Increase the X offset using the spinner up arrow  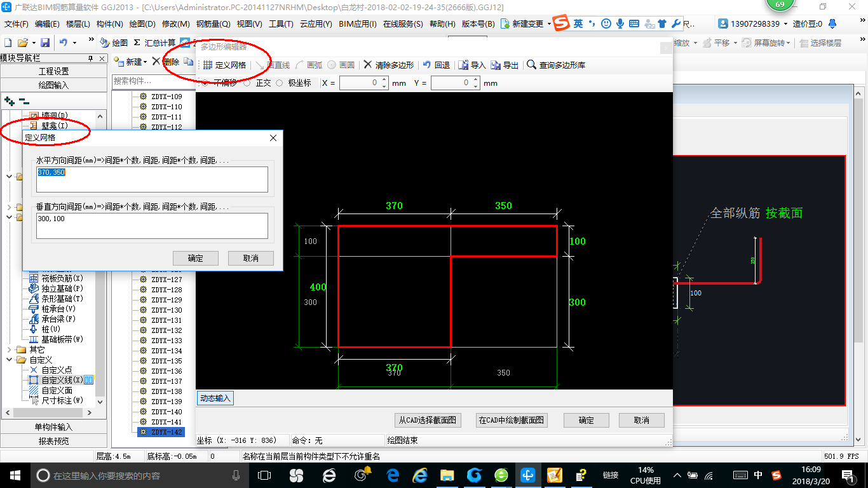pos(384,80)
